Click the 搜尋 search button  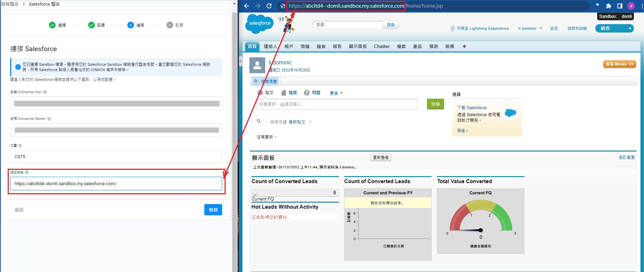point(391,25)
